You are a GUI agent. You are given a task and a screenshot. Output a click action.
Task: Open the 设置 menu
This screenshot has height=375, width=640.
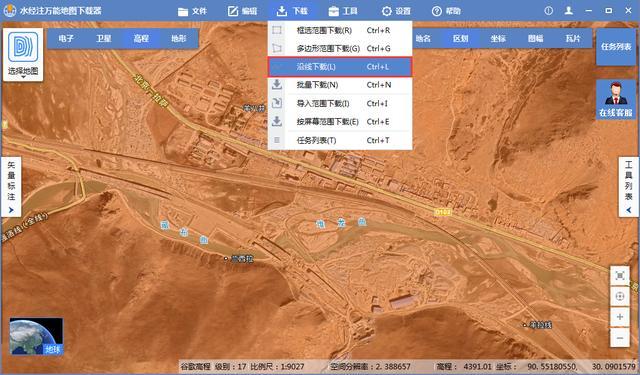(396, 11)
